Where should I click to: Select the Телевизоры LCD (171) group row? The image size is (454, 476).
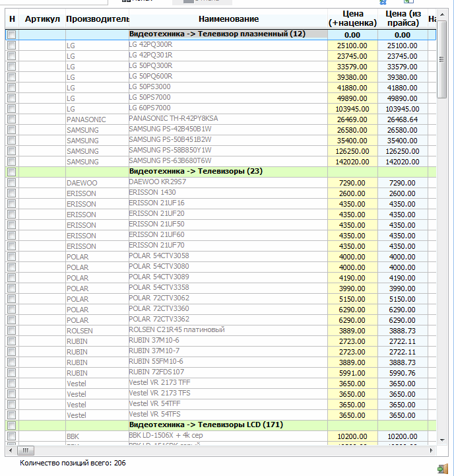click(x=220, y=425)
